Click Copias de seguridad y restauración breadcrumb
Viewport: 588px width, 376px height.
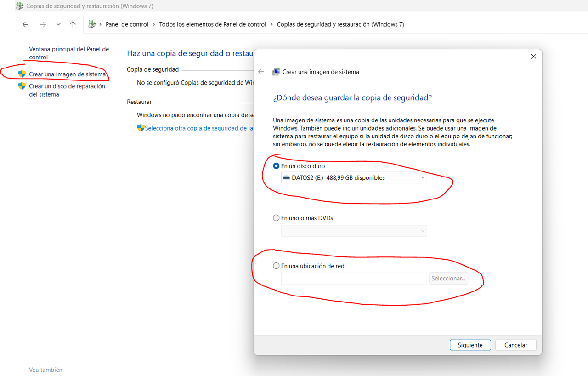[340, 24]
